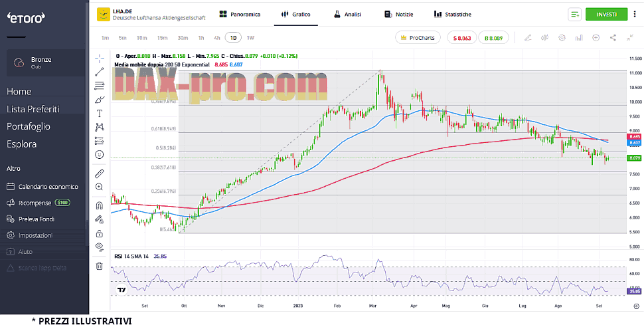The width and height of the screenshot is (644, 327).
Task: Open Lista Preferiti
Action: tap(33, 109)
